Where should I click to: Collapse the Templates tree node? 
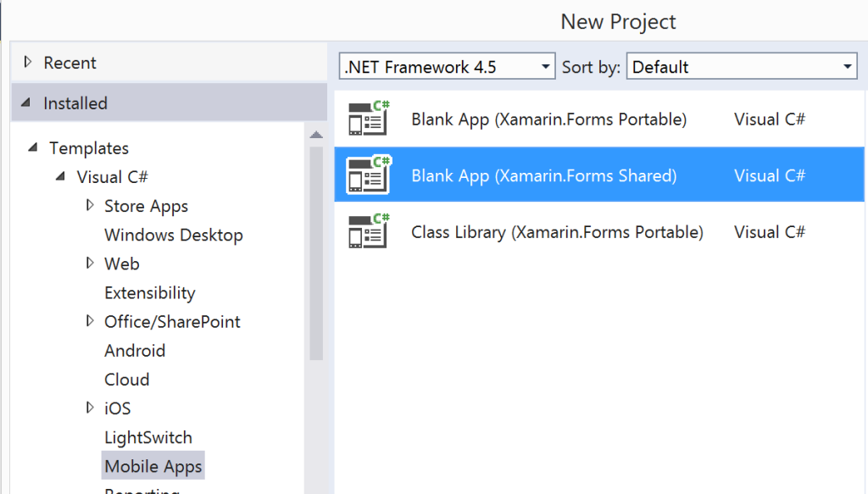coord(33,147)
